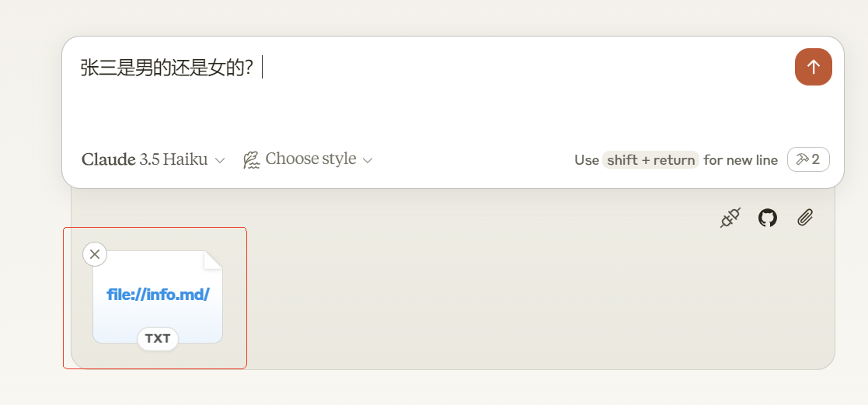This screenshot has width=868, height=405.
Task: Click the folded corner of the file icon
Action: tap(213, 260)
